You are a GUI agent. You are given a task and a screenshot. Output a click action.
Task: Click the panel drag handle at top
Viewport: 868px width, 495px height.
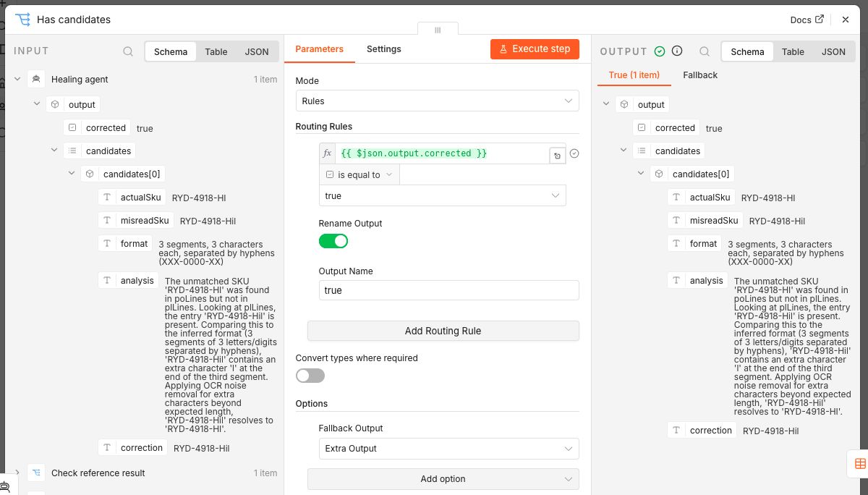(x=438, y=30)
